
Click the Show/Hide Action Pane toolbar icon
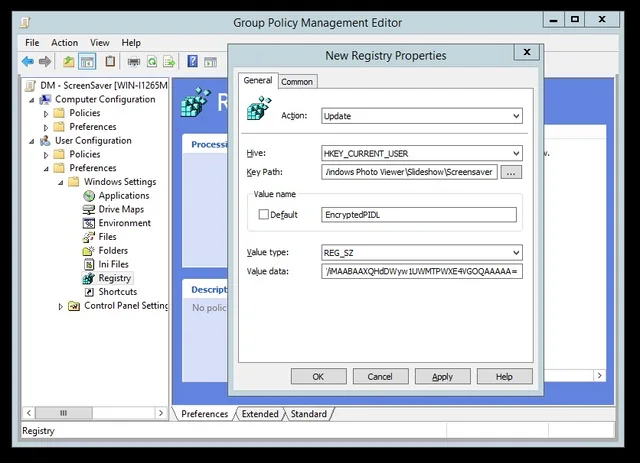pyautogui.click(x=211, y=62)
